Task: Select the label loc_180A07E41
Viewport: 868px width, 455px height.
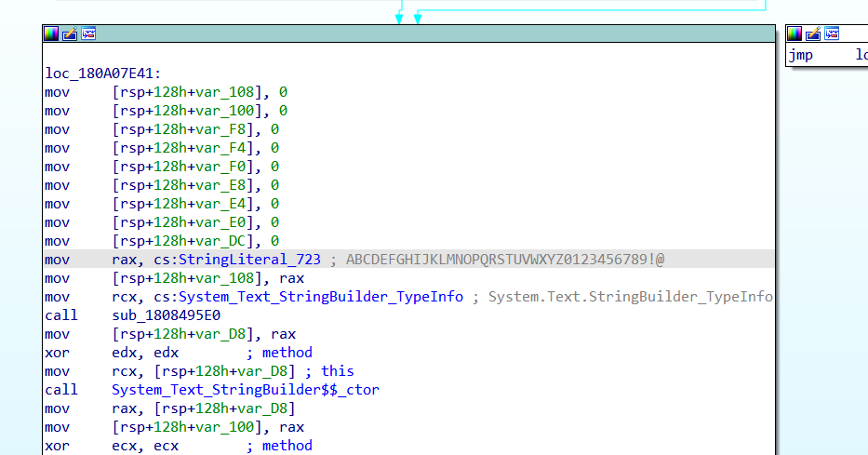Action: point(103,74)
